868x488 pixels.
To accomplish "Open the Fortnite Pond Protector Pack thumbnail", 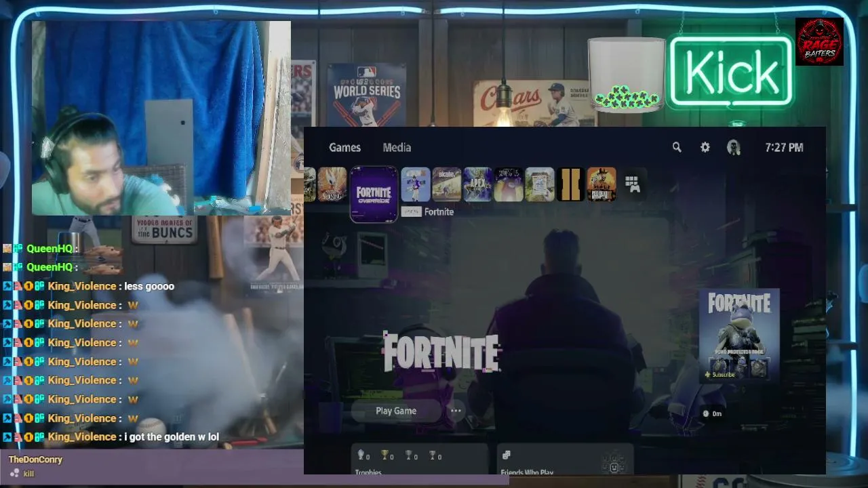I will (739, 335).
